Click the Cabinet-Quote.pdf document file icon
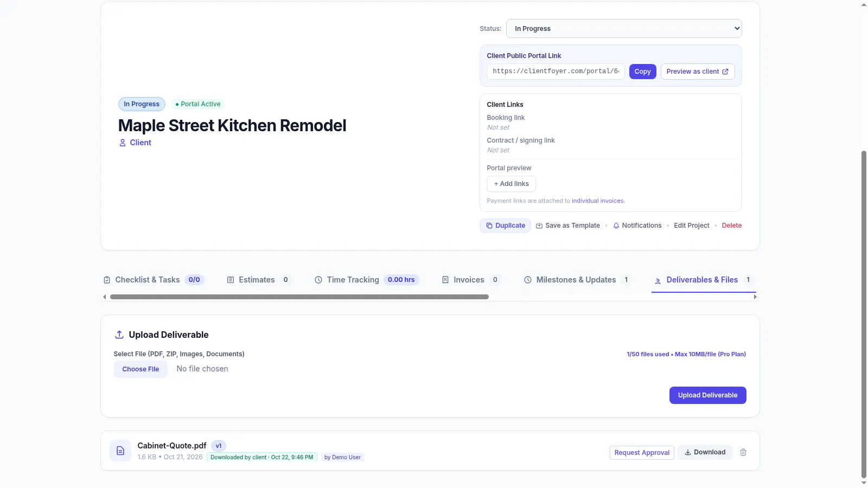Image resolution: width=868 pixels, height=488 pixels. (120, 451)
